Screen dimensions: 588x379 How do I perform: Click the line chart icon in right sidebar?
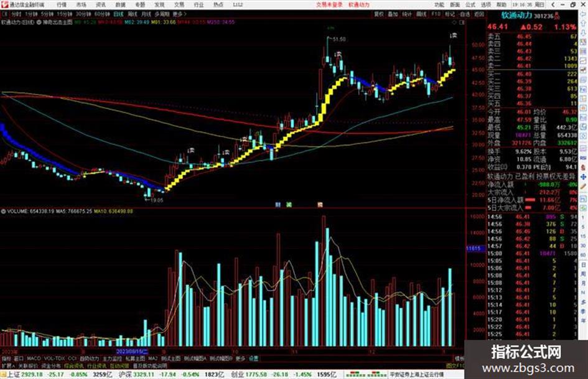(584, 61)
